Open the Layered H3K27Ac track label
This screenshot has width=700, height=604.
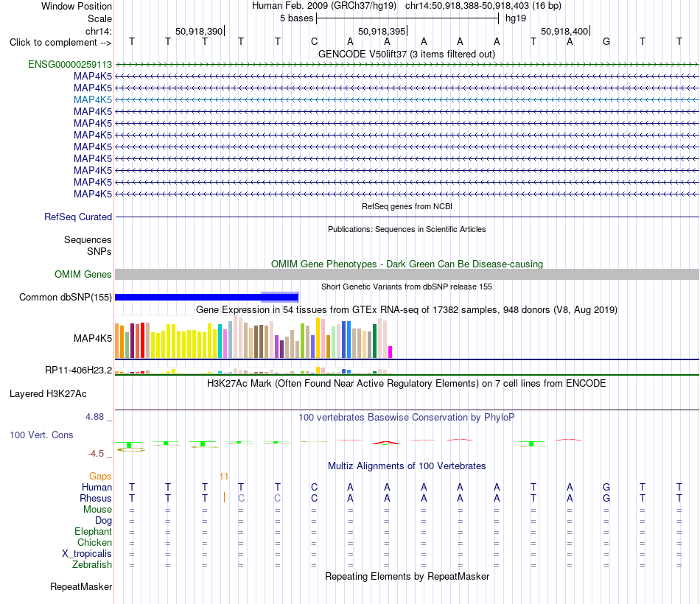click(48, 394)
